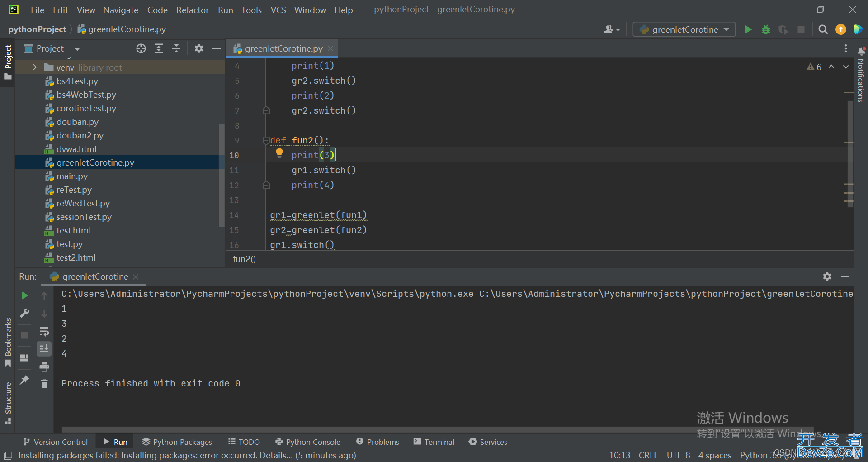Click the layout icon in the Run panel
Viewport: 868px width, 462px height.
pyautogui.click(x=24, y=357)
